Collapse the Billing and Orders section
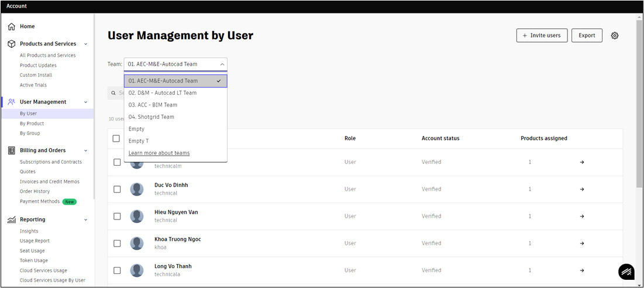 (86, 151)
